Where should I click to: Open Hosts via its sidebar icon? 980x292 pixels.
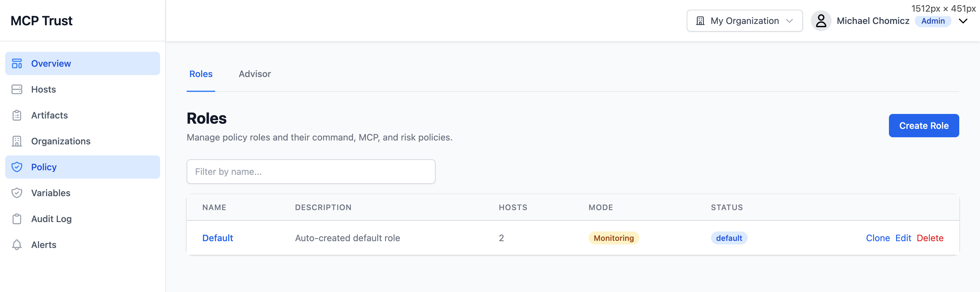[x=17, y=89]
